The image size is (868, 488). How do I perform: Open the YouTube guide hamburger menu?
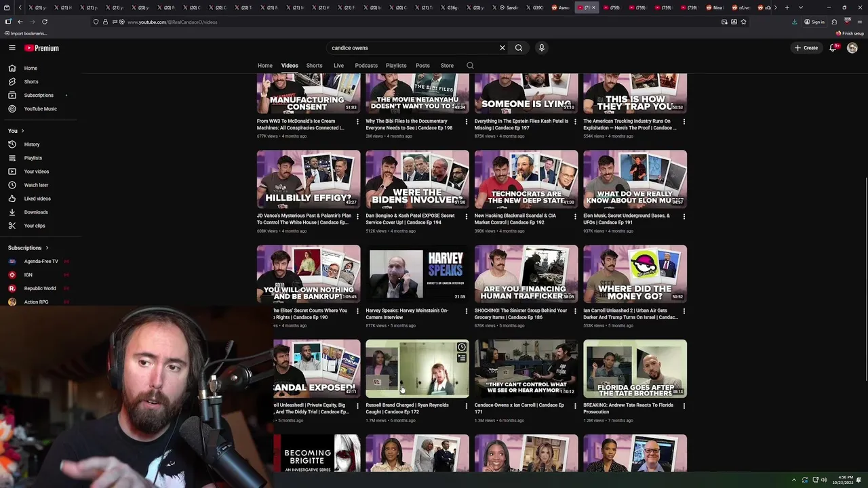(x=12, y=48)
